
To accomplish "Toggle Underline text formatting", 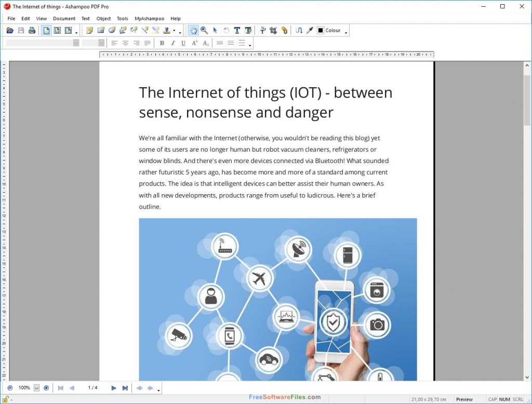I will coord(183,43).
